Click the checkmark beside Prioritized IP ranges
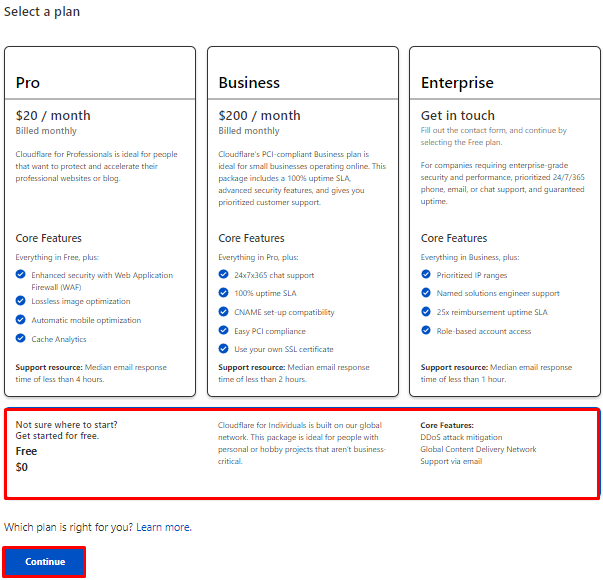Image resolution: width=603 pixels, height=580 pixels. tap(426, 274)
